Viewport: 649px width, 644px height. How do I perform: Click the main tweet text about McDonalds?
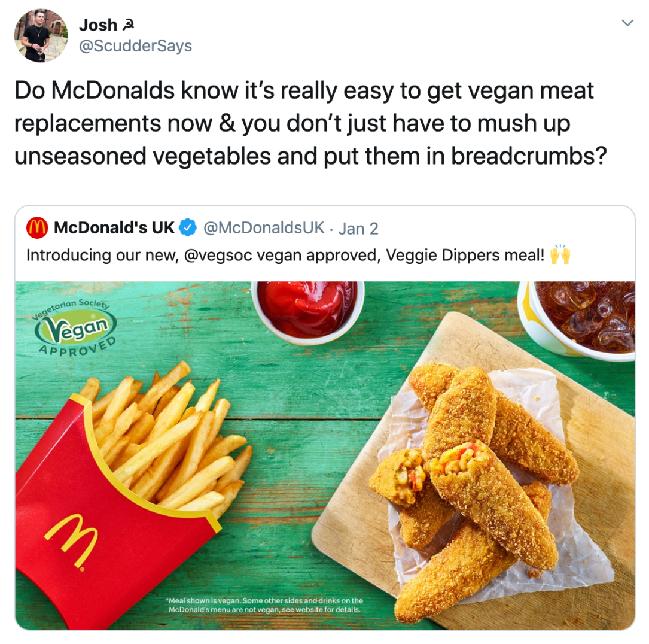coord(310,123)
